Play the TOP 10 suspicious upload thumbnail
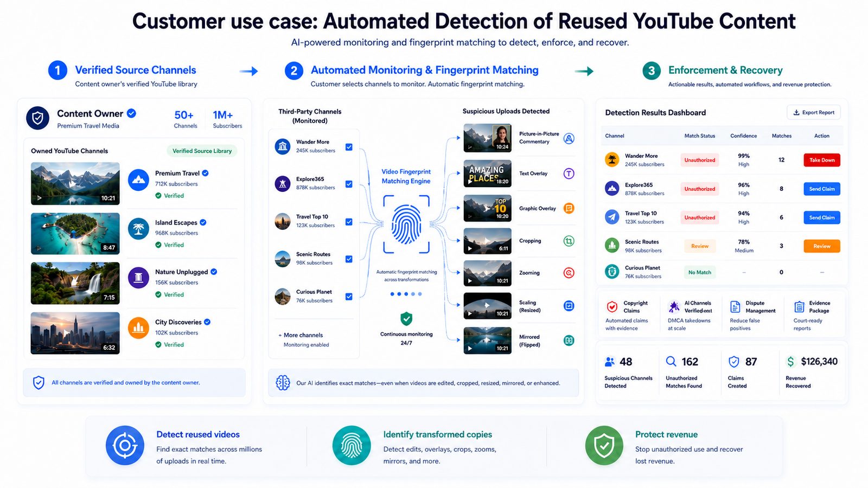The image size is (868, 488). (487, 208)
